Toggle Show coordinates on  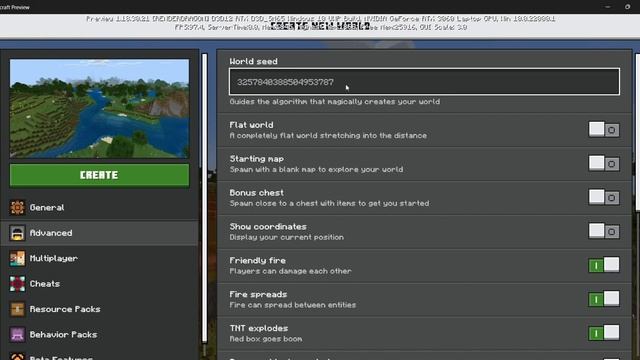(604, 231)
